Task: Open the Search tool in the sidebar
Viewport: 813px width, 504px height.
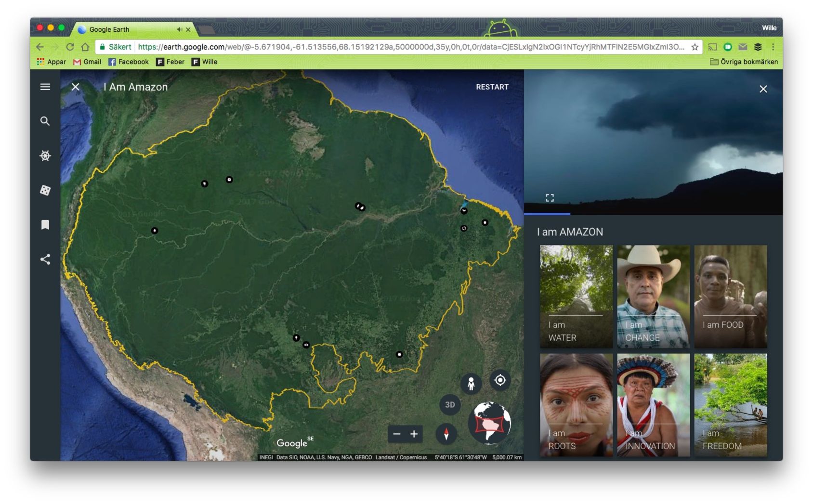Action: pyautogui.click(x=45, y=121)
